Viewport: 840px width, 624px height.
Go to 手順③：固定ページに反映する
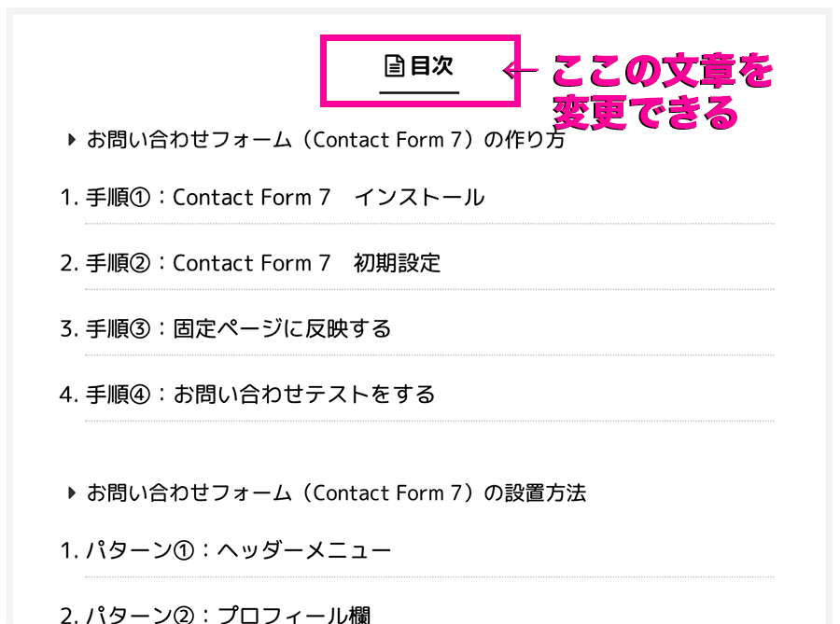click(x=238, y=329)
